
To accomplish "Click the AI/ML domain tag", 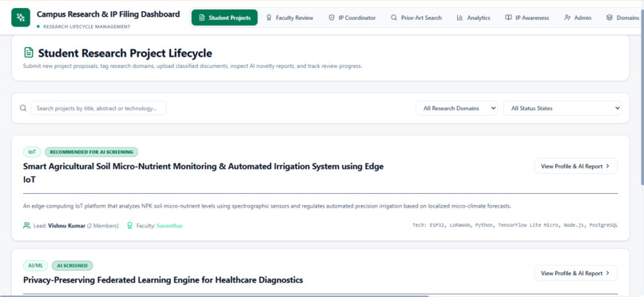I will 36,265.
